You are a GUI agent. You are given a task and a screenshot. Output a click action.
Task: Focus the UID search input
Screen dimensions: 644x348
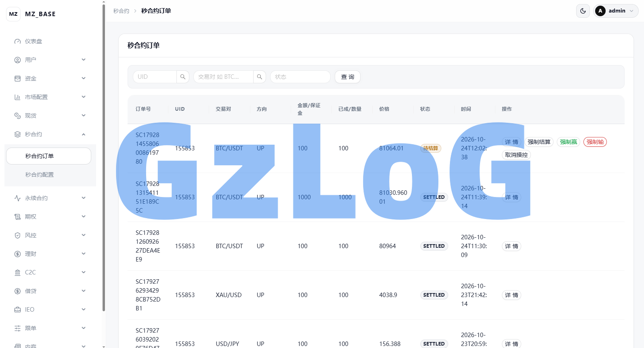pyautogui.click(x=155, y=77)
